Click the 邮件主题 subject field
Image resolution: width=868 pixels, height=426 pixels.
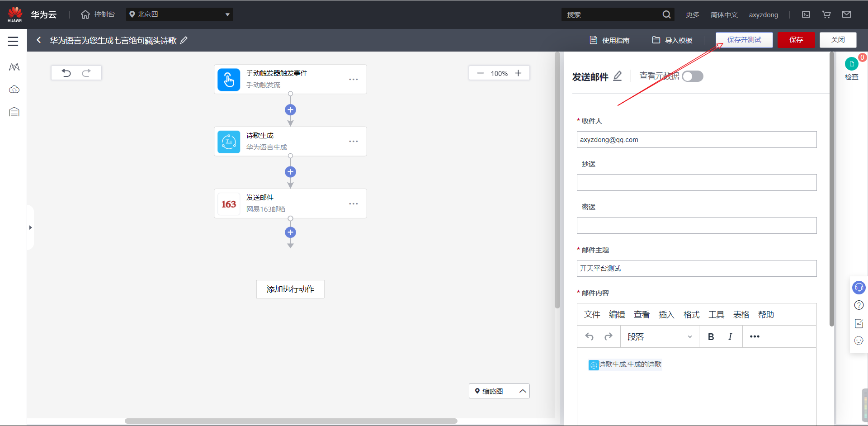click(697, 268)
